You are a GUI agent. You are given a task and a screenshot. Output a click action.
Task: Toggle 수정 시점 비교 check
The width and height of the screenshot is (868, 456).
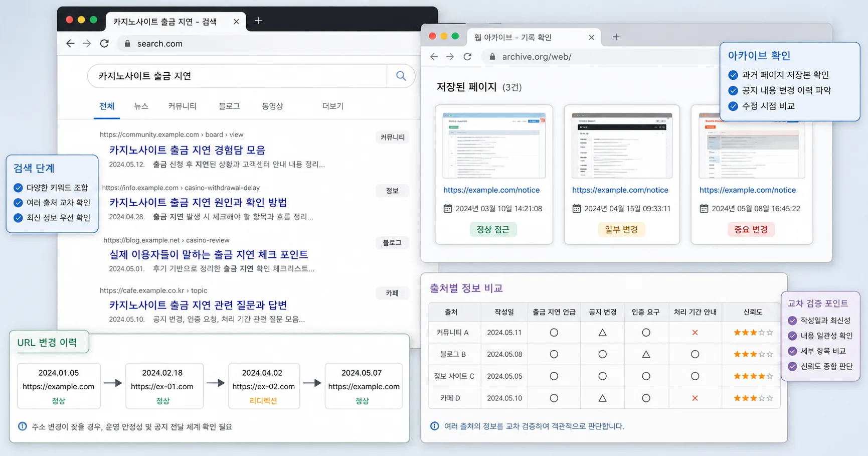[x=733, y=106]
